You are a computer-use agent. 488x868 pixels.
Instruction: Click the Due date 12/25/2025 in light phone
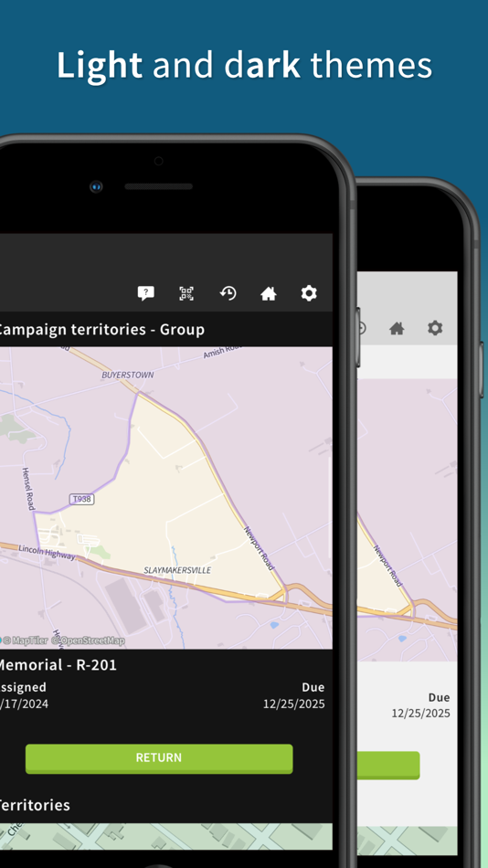click(421, 713)
